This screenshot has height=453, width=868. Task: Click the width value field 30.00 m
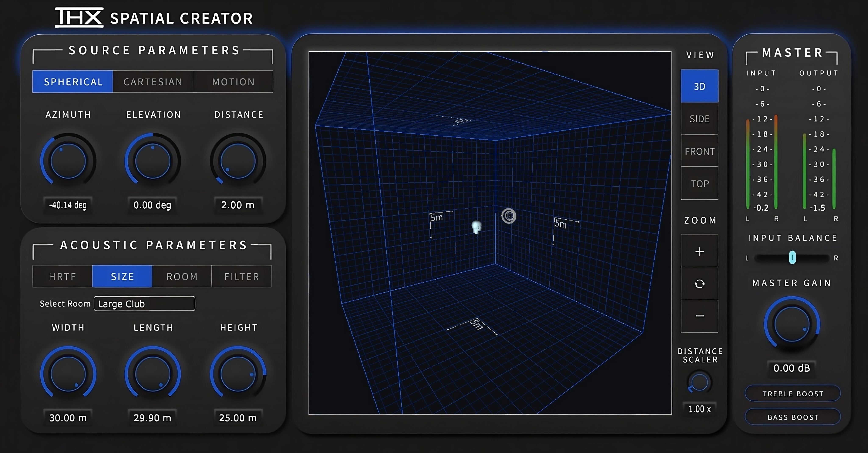click(x=68, y=418)
